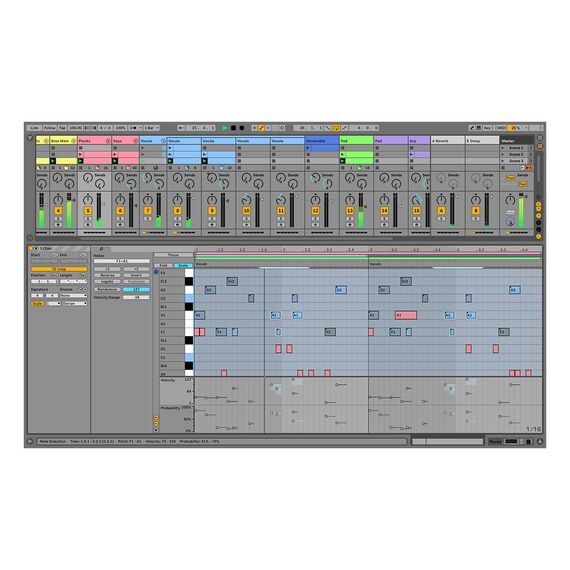Click the Arrangement Record button
Screen dimensions: 570x570
pos(242,128)
